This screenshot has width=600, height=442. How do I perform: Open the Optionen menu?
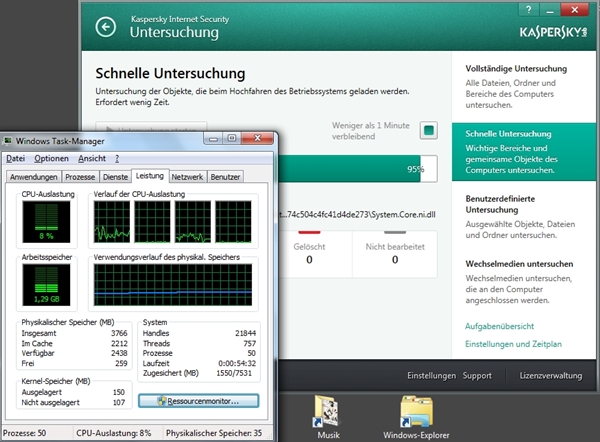click(52, 158)
